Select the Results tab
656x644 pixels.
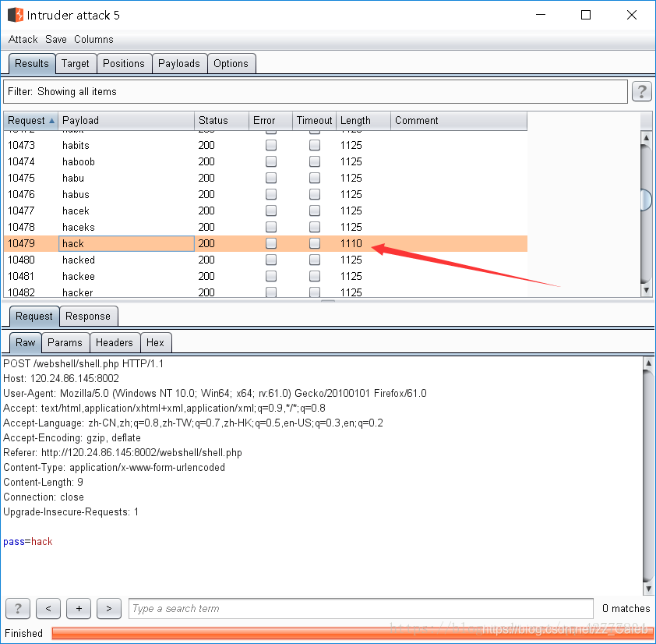pos(32,64)
